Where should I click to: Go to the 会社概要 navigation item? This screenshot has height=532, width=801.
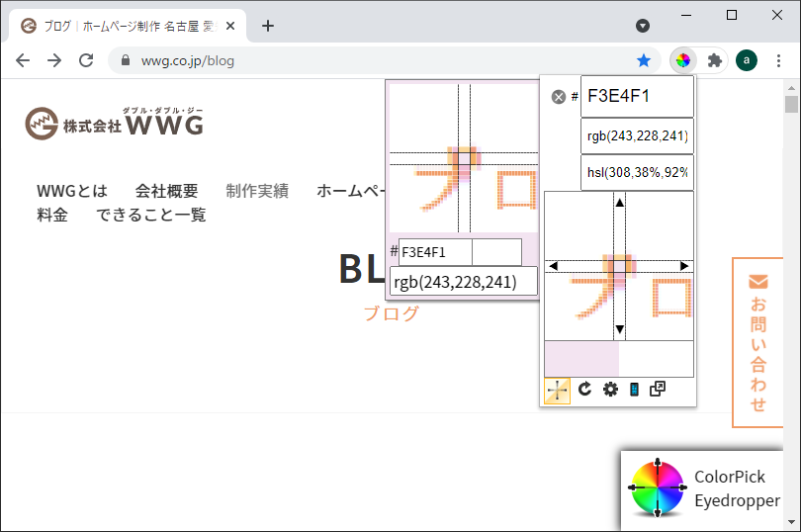pyautogui.click(x=166, y=191)
